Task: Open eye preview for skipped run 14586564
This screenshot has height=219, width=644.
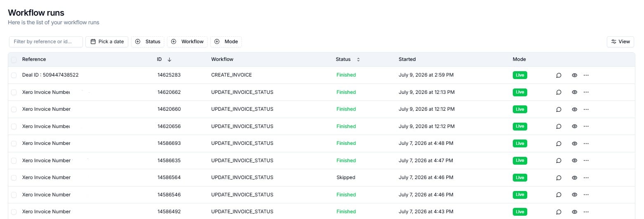Action: (x=574, y=178)
